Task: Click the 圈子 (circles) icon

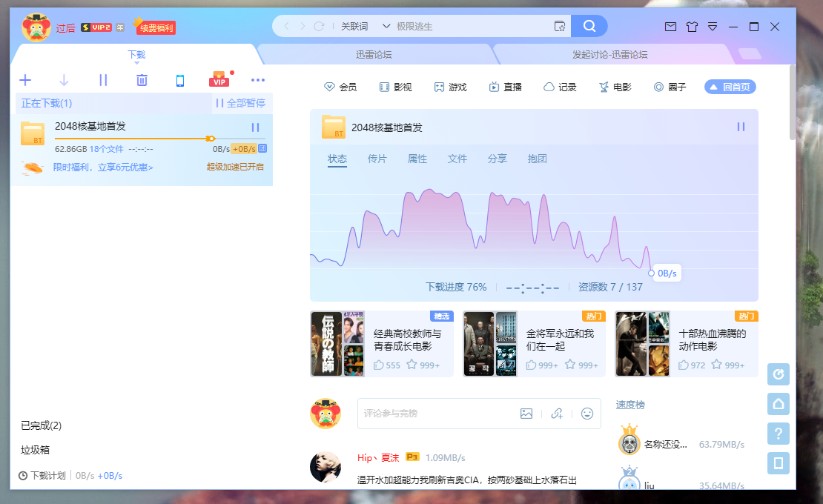Action: coord(657,86)
